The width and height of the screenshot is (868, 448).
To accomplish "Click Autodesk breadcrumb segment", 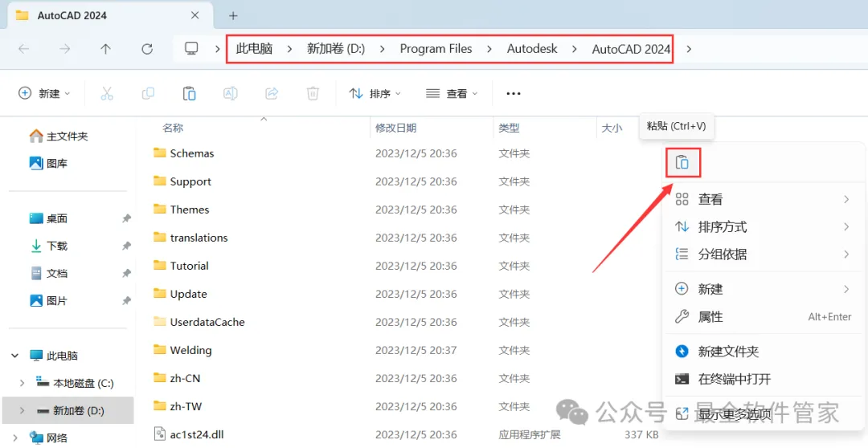I will (x=532, y=49).
